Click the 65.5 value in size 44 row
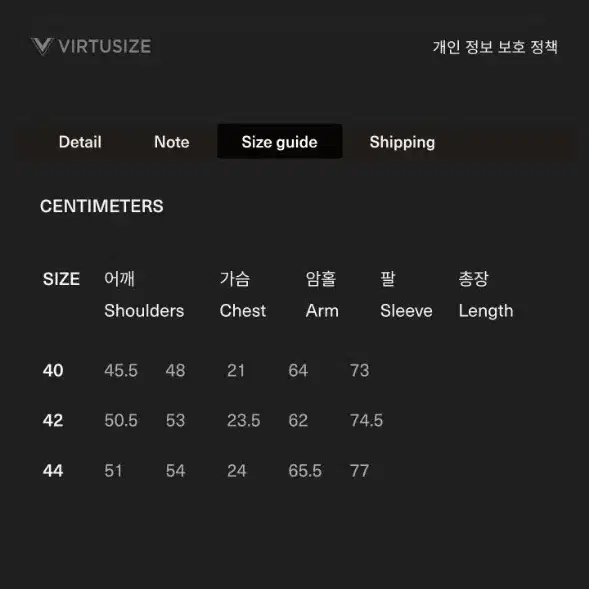 (x=305, y=471)
